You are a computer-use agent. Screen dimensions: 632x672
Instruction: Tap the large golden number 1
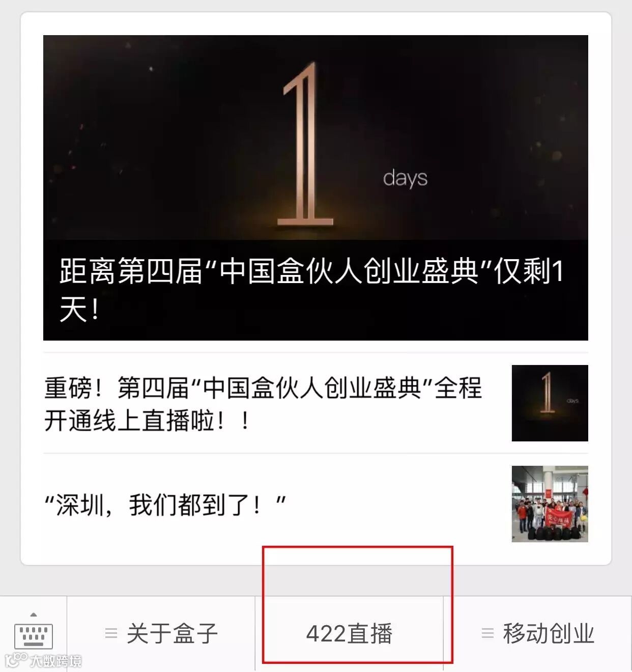click(305, 145)
